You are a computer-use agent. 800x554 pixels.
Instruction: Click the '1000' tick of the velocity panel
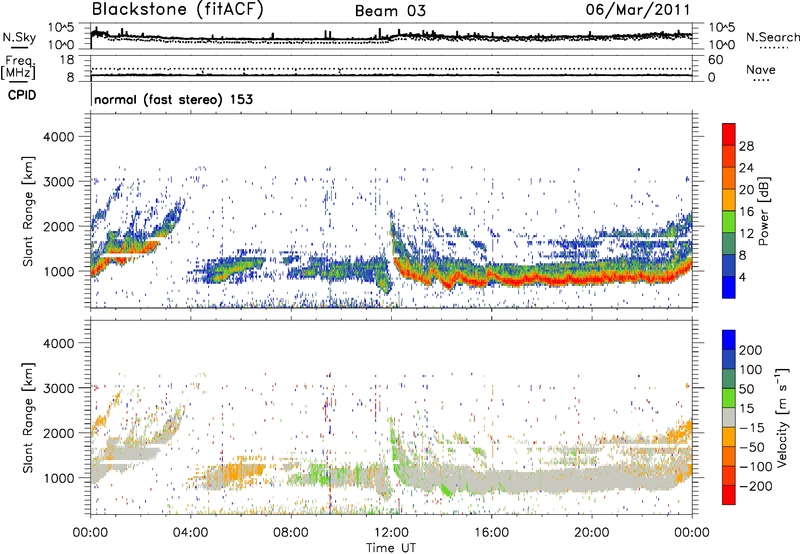(59, 478)
